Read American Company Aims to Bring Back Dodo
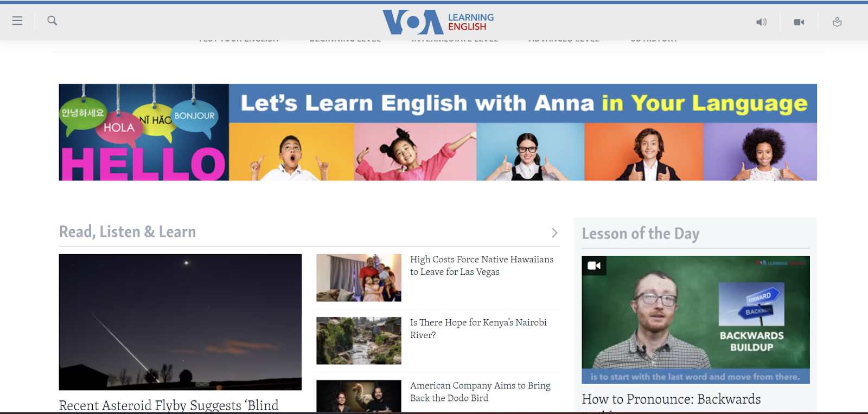This screenshot has height=414, width=868. pos(480,391)
